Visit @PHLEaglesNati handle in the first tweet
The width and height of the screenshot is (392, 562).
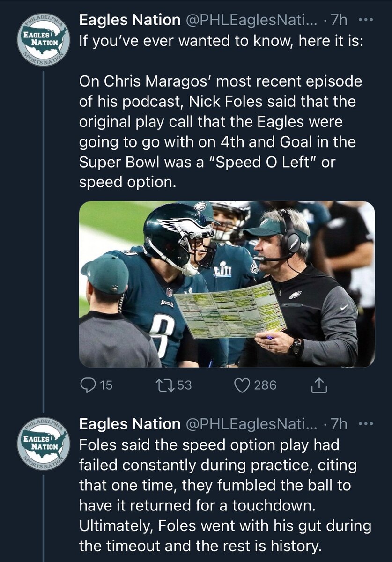[x=251, y=20]
